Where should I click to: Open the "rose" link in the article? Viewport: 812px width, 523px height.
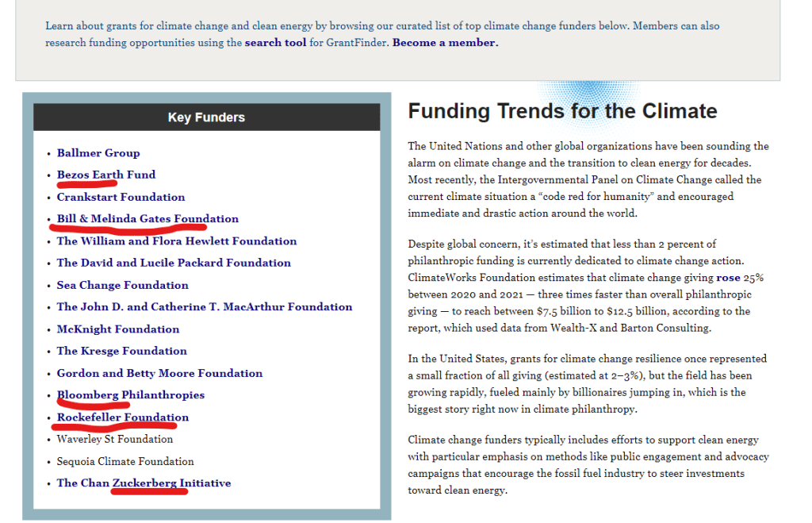click(728, 278)
